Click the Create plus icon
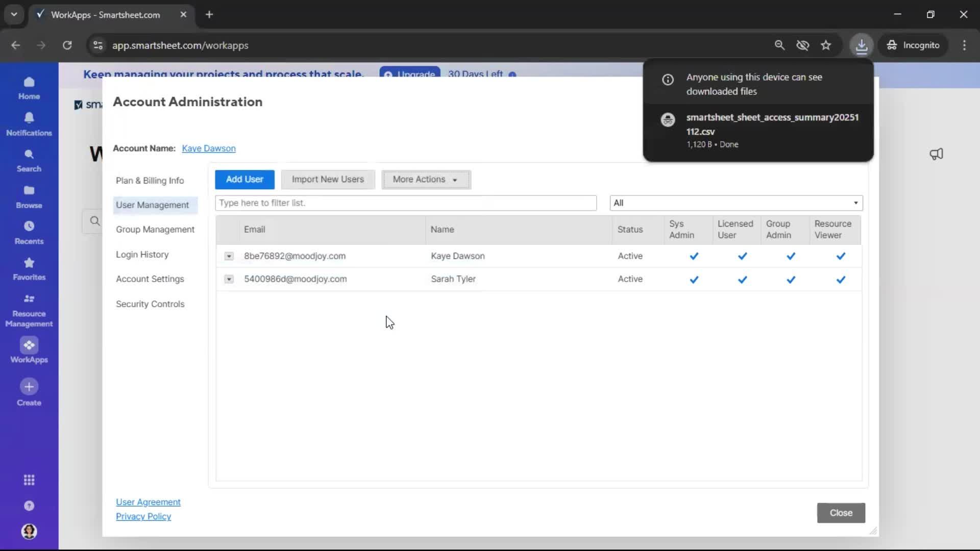The image size is (980, 551). coord(29,387)
